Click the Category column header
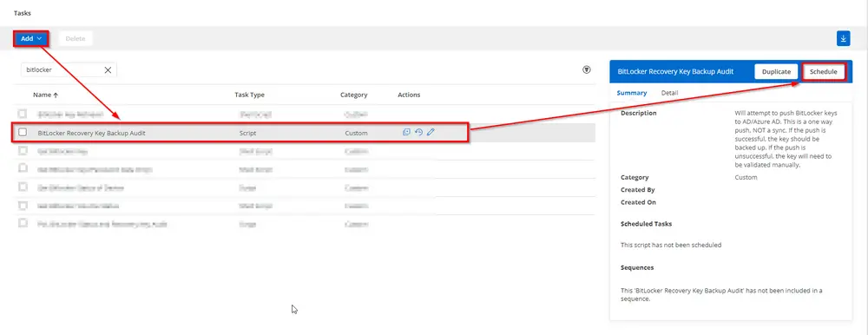Screen dimensions: 868x335 [x=354, y=95]
